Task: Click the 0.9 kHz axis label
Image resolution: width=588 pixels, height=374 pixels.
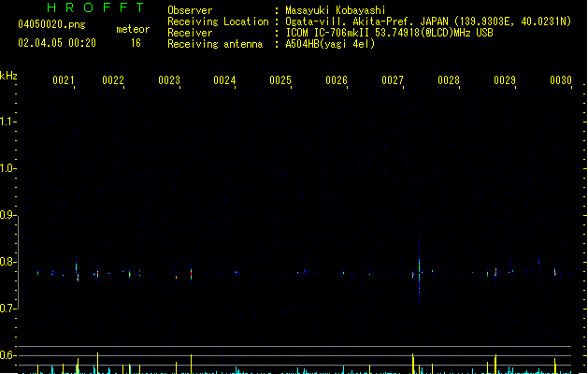Action: point(6,215)
